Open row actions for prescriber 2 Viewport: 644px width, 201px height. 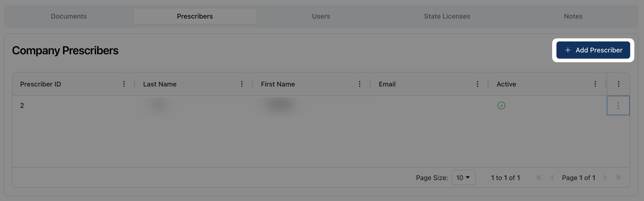pos(618,106)
